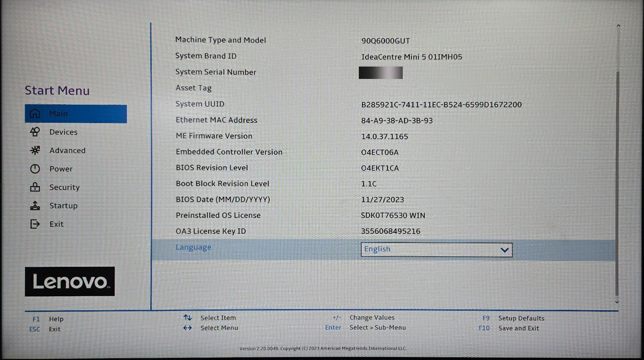Click the ME Firmware Version label

(214, 136)
